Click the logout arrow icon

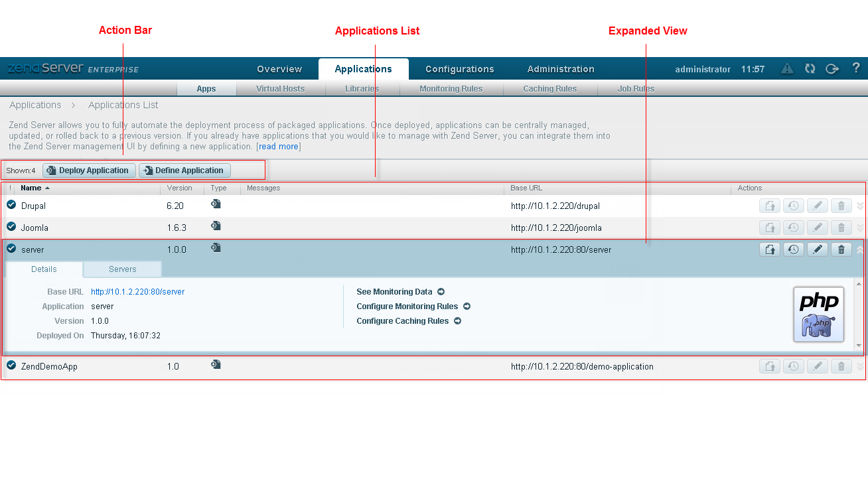coord(832,68)
